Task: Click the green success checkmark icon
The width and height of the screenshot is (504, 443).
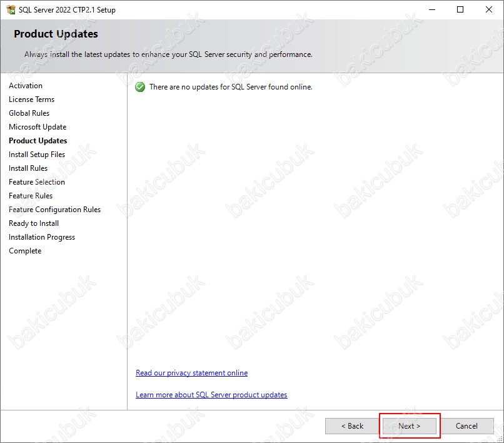Action: coord(140,87)
